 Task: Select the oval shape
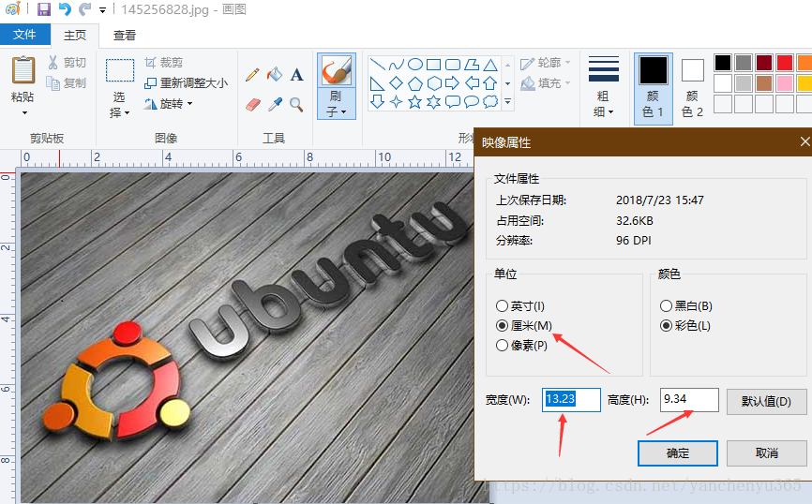415,65
